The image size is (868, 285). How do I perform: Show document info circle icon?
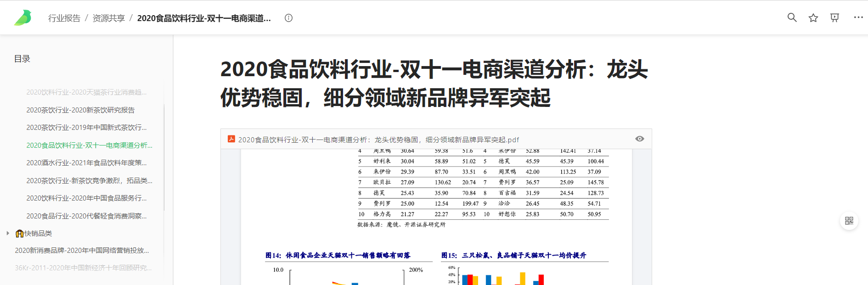coord(288,18)
